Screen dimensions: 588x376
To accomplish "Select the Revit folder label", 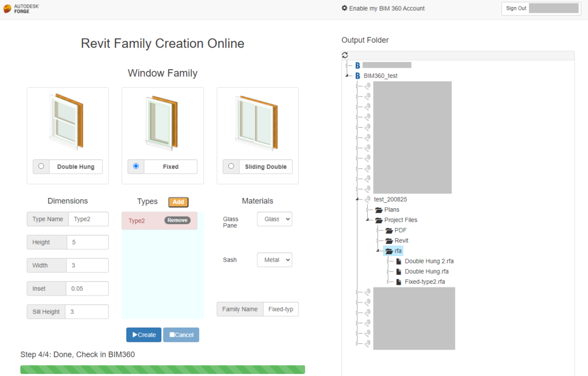I will [x=401, y=240].
